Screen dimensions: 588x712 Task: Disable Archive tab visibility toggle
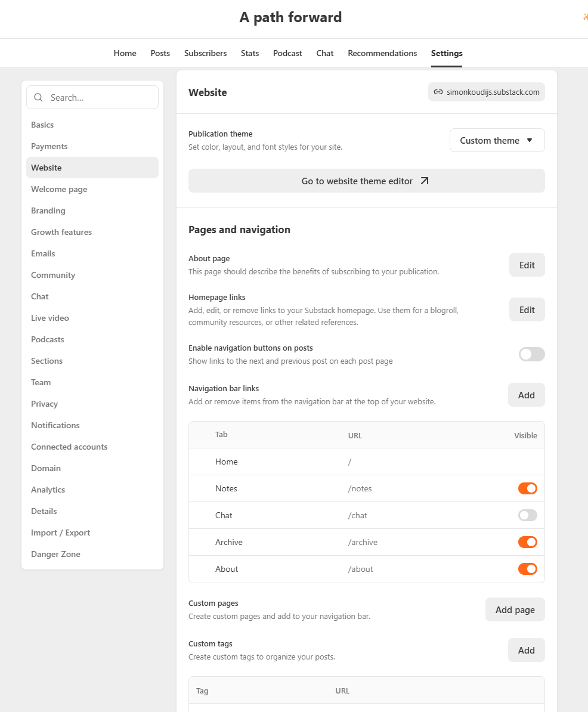click(x=528, y=542)
